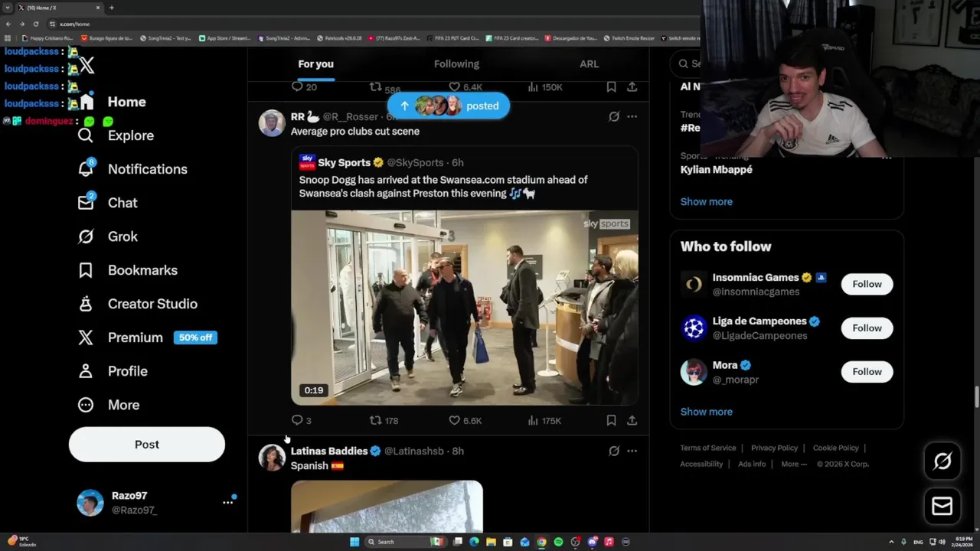Show more accounts under Who to follow

706,412
